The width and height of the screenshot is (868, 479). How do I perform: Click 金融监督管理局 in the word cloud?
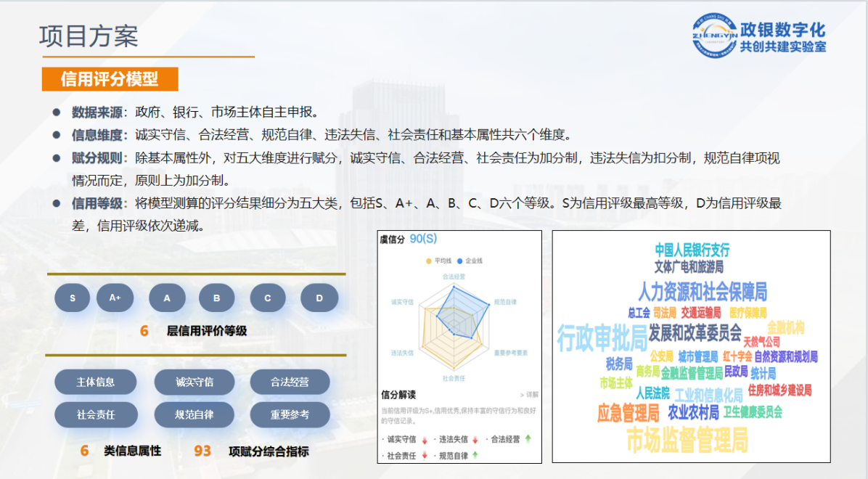tap(692, 373)
